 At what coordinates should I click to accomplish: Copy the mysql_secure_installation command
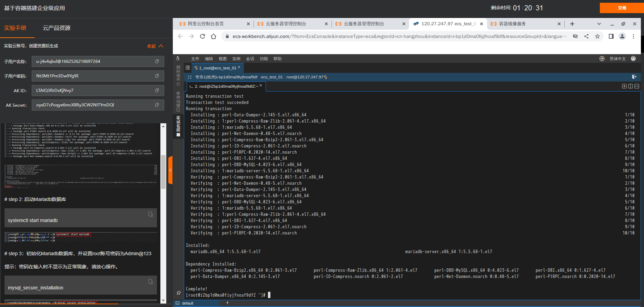pyautogui.click(x=150, y=281)
